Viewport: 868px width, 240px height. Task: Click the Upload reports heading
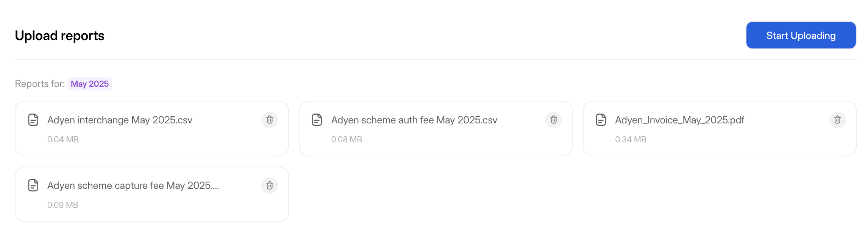click(59, 36)
